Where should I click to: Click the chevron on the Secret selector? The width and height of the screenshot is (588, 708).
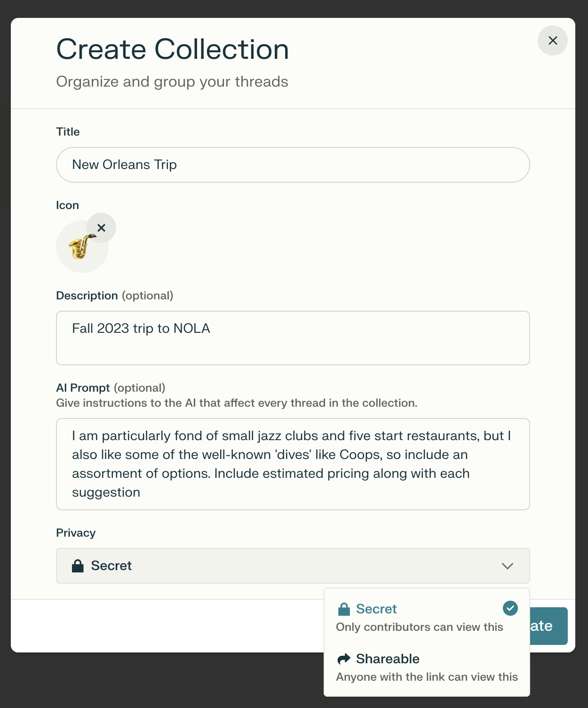click(x=507, y=566)
